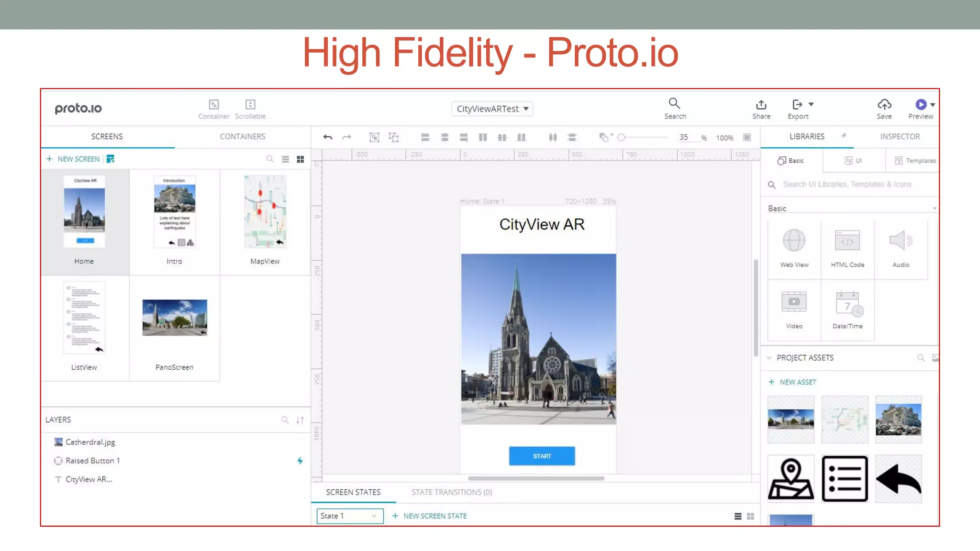Collapse the Project Assets section

769,358
